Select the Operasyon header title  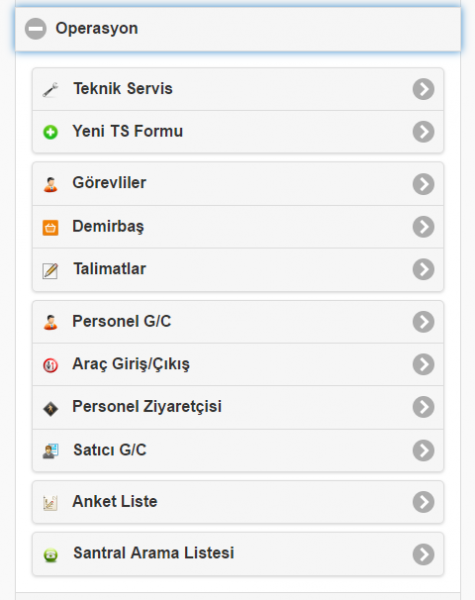coord(96,29)
